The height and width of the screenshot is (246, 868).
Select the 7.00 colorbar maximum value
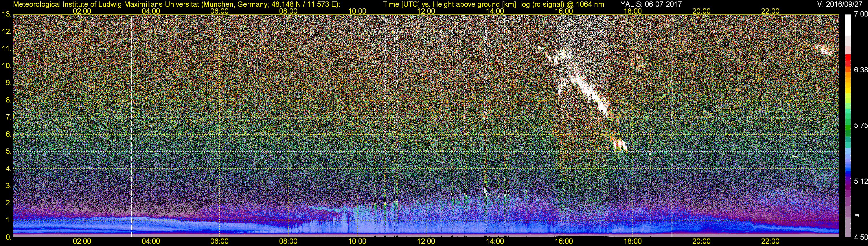[861, 14]
